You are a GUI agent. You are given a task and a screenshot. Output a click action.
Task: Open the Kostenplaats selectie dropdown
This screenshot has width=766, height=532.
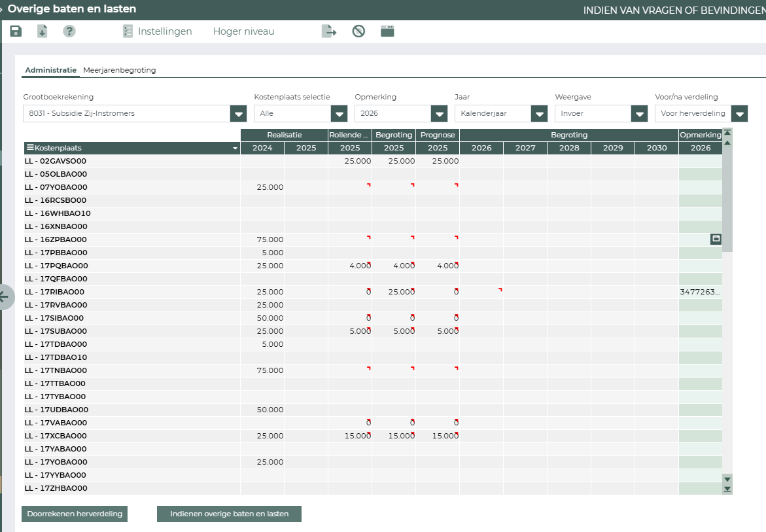coord(339,113)
